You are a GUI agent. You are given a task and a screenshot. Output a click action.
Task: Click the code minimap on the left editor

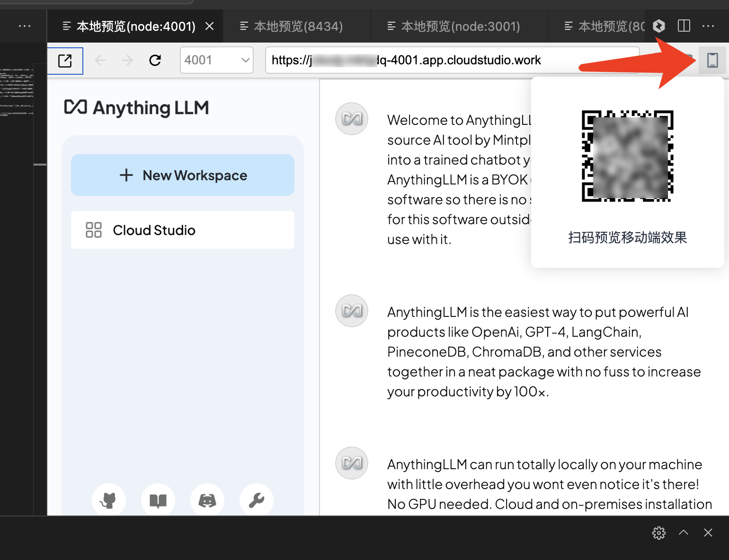tap(17, 92)
